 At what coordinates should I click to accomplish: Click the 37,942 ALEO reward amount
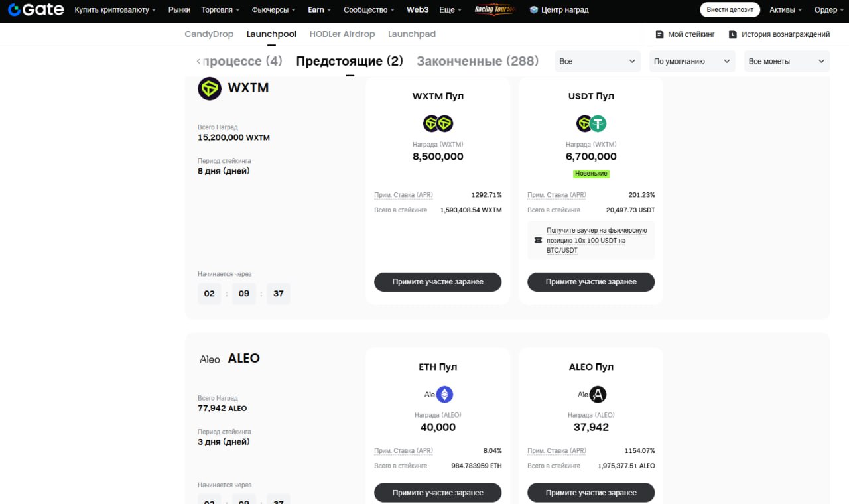pyautogui.click(x=591, y=427)
